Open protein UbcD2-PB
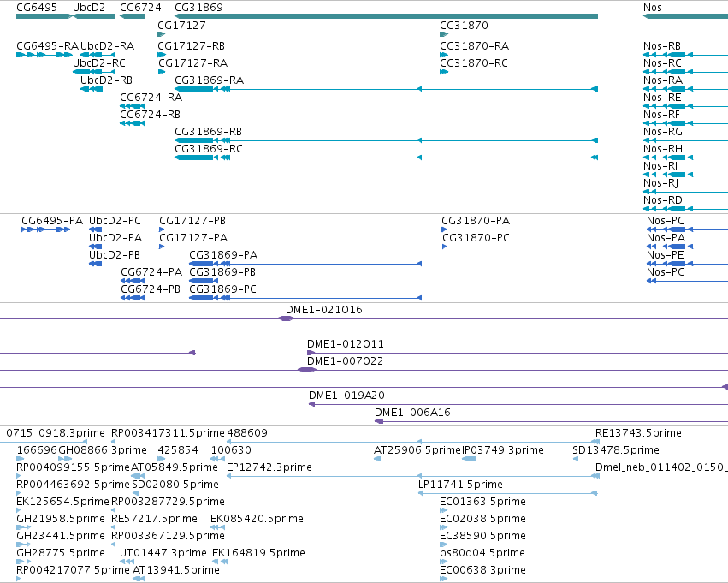The image size is (728, 583). (115, 255)
